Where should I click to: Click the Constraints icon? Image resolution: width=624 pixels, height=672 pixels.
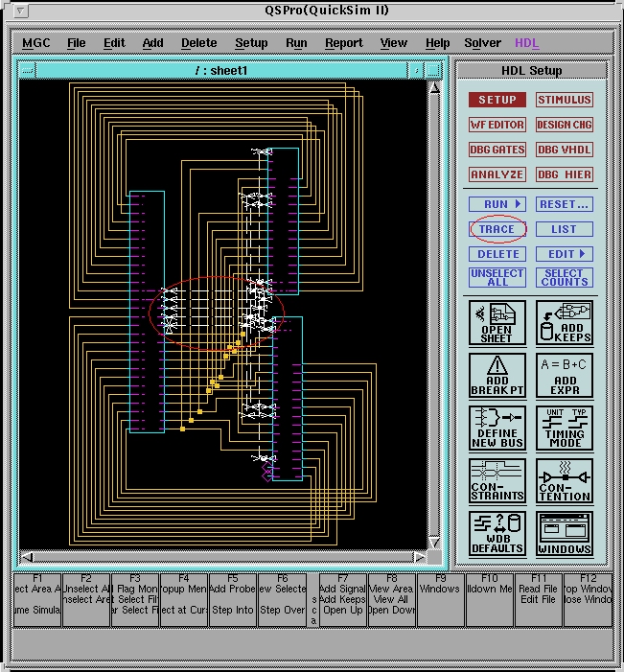497,480
